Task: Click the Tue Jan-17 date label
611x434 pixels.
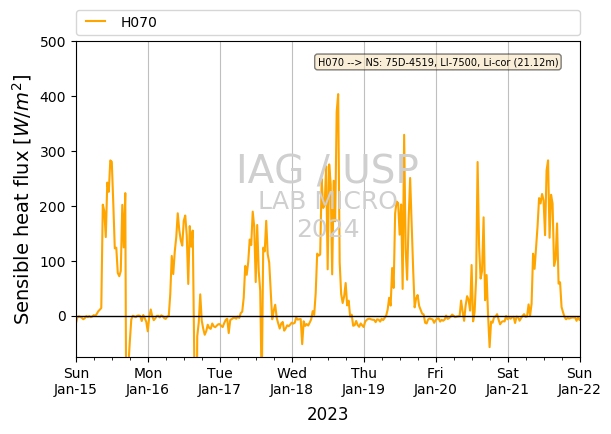Action: pyautogui.click(x=220, y=381)
